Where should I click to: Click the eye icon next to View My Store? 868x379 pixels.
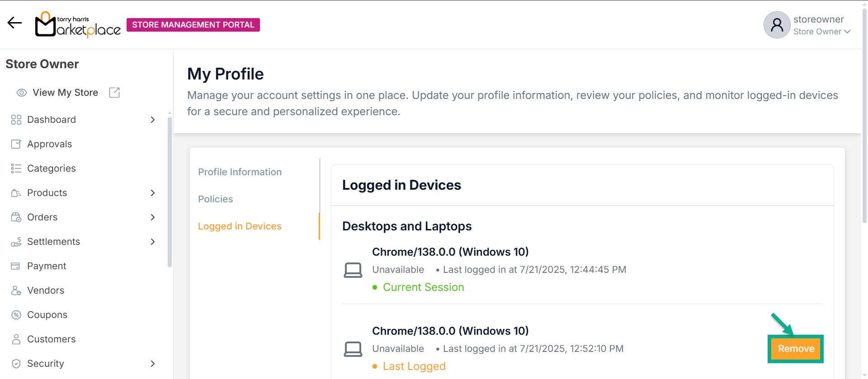click(22, 93)
